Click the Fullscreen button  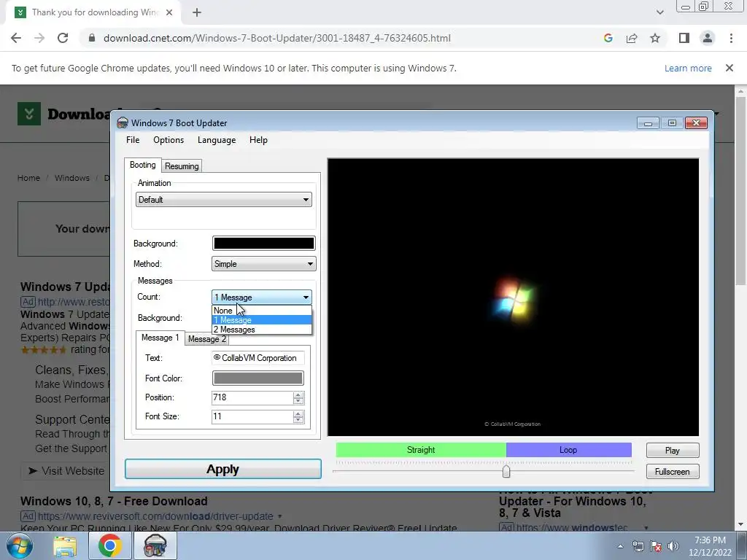(672, 472)
